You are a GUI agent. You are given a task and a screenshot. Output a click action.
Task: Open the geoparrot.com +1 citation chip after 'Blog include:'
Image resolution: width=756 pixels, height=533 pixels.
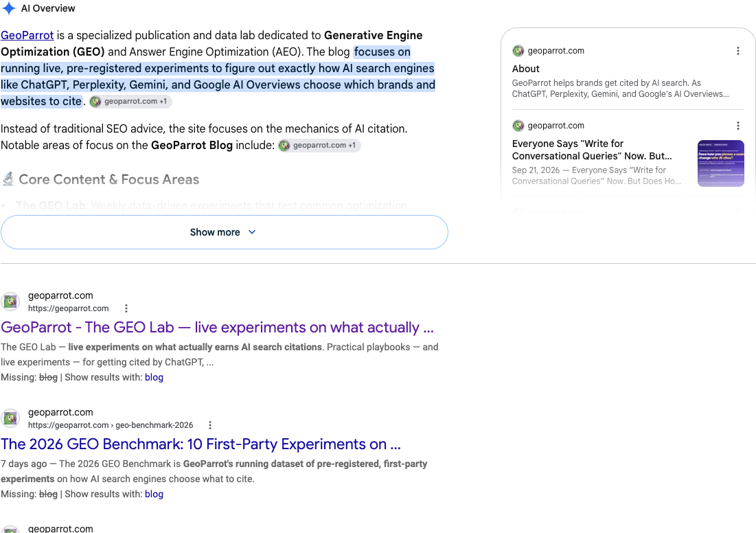coord(319,145)
